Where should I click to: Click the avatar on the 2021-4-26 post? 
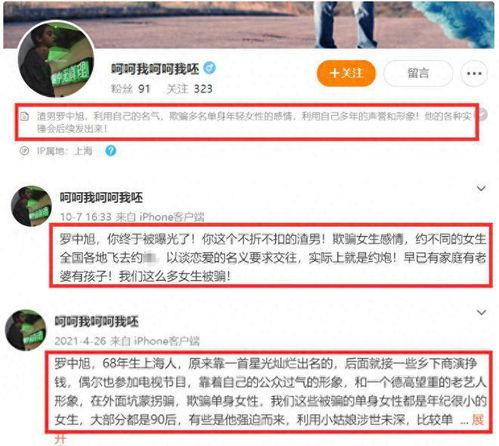click(26, 330)
